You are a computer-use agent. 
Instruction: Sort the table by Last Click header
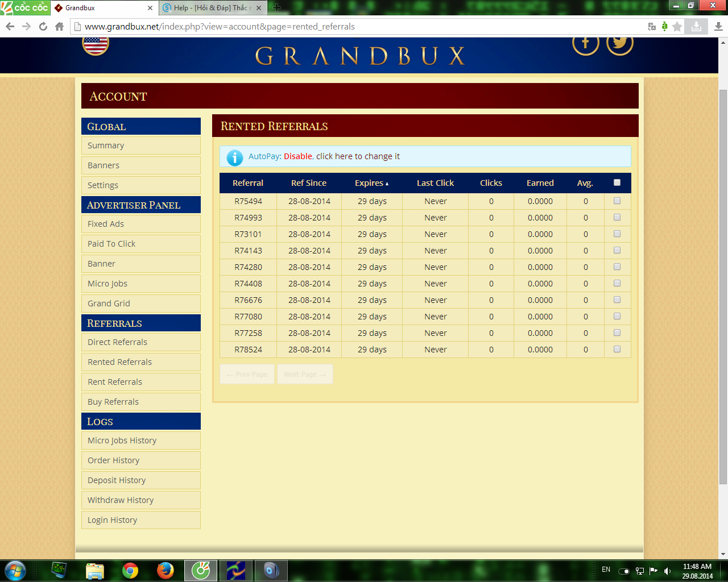435,183
